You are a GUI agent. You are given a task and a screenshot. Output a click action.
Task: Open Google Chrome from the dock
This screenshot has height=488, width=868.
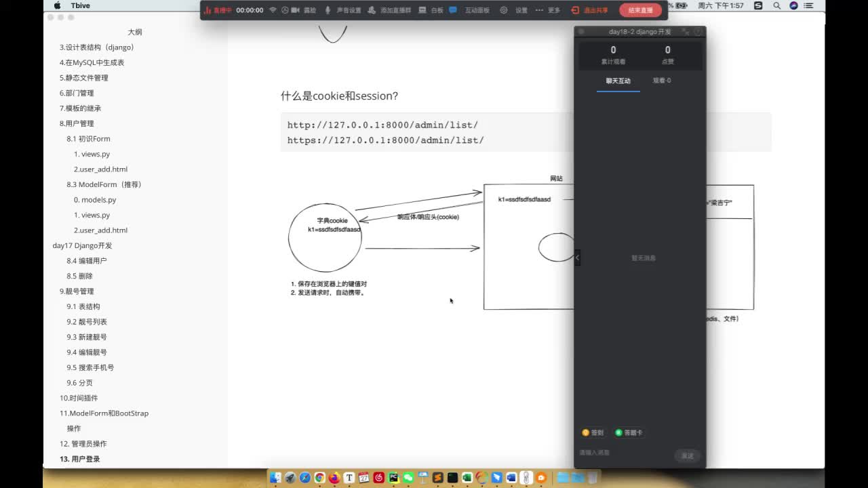coord(319,478)
